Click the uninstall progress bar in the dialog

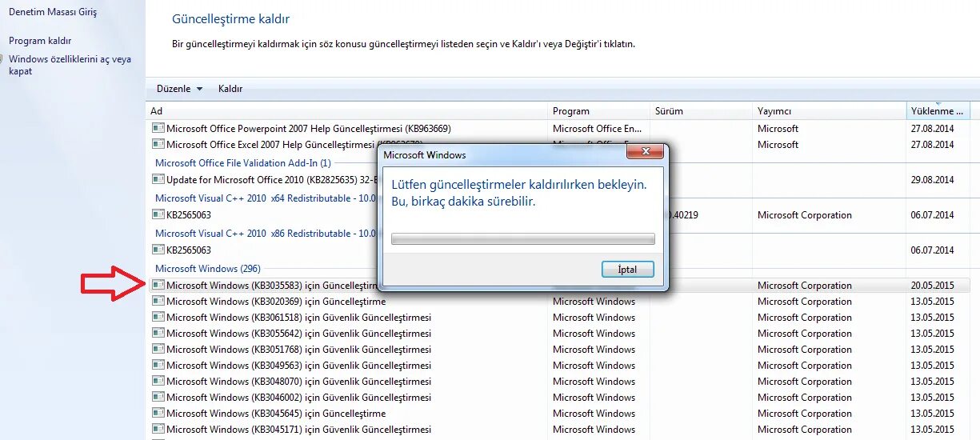pos(522,238)
